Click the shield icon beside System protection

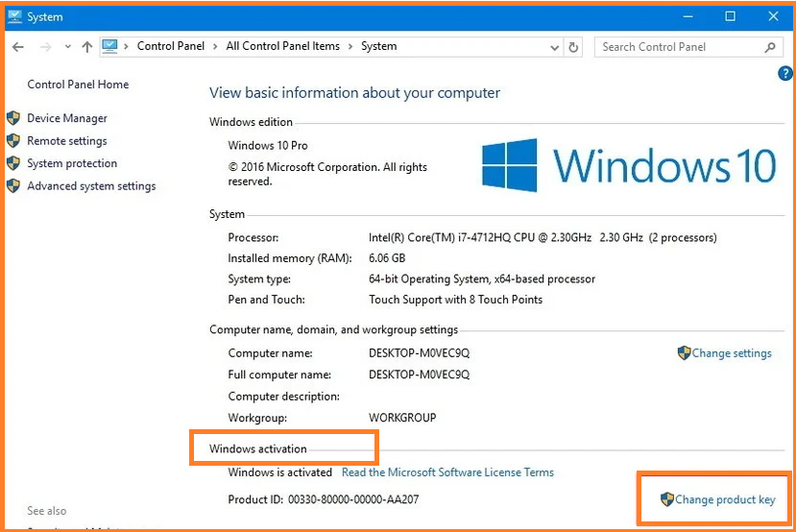pos(13,163)
